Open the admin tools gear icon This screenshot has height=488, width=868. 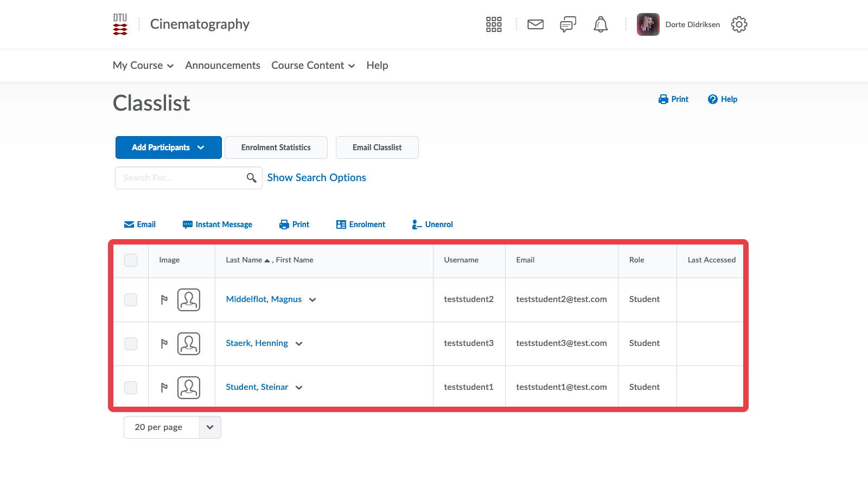click(x=739, y=24)
